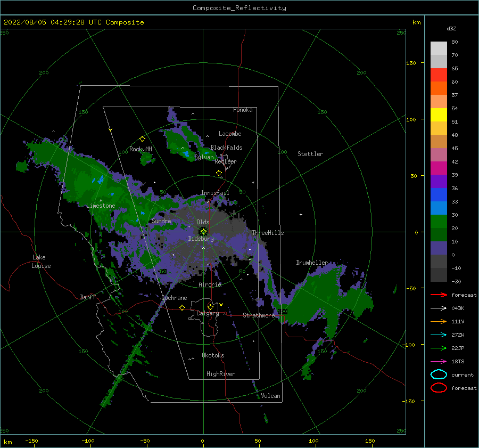Viewport: 479px width, 448px height.
Task: Click the current label beside the cyan ellipse
Action: coord(462,374)
